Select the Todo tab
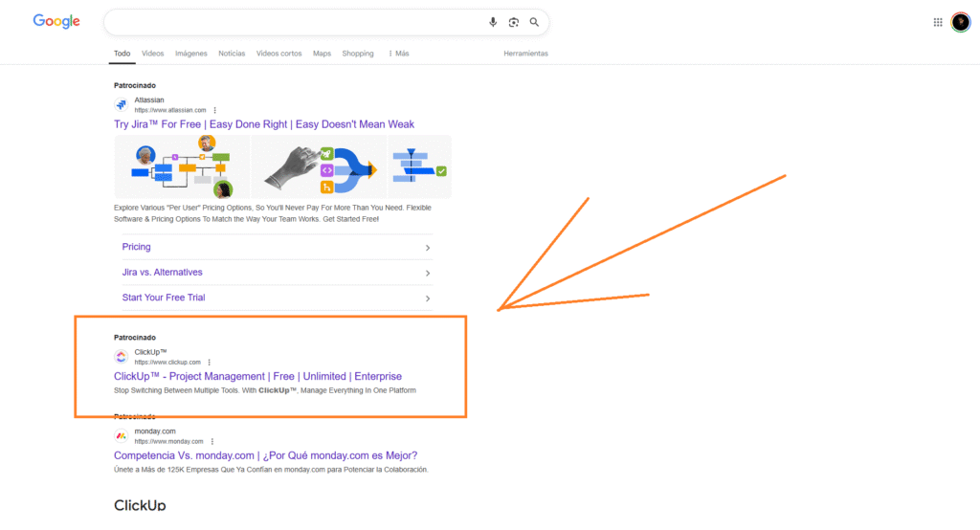 [x=122, y=54]
